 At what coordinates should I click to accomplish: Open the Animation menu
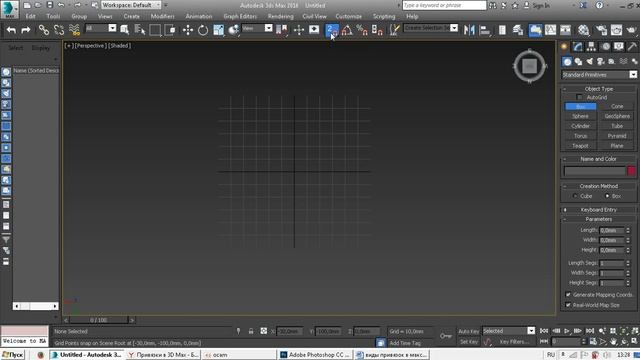coord(199,16)
